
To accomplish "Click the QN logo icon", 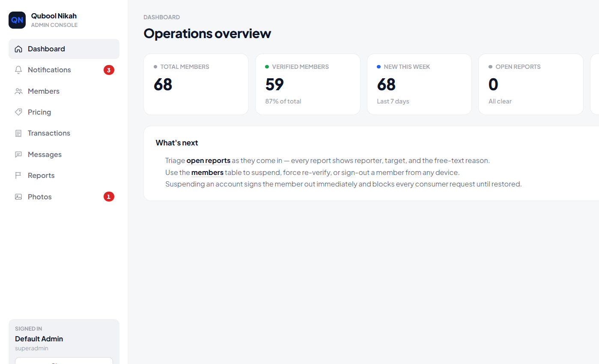I will 17,20.
